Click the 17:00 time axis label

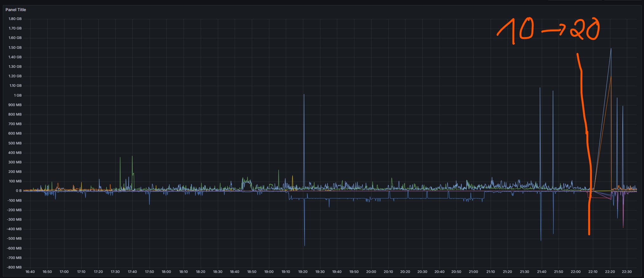64,272
